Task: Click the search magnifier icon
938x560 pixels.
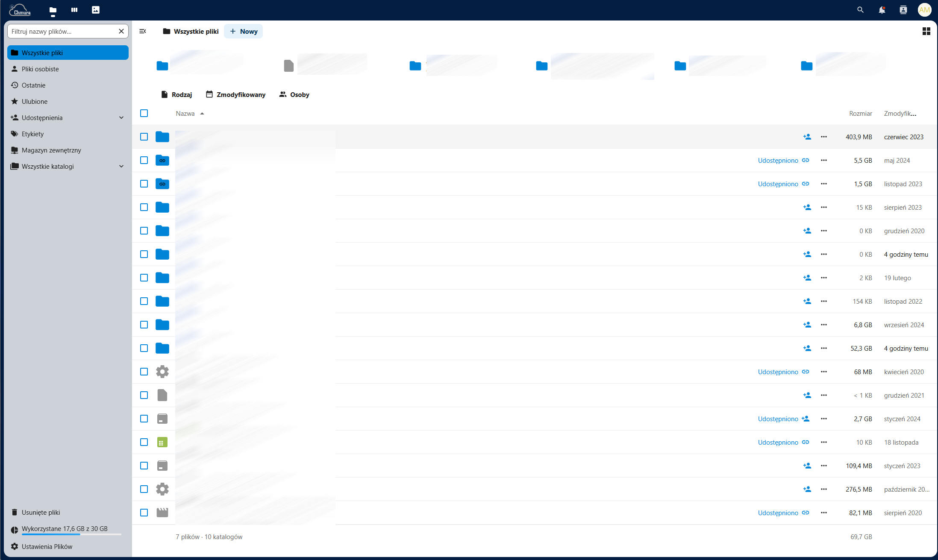Action: (x=860, y=10)
